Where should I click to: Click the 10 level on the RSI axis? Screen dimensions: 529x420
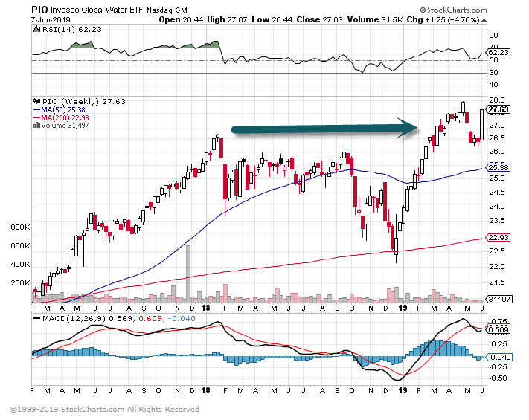493,84
